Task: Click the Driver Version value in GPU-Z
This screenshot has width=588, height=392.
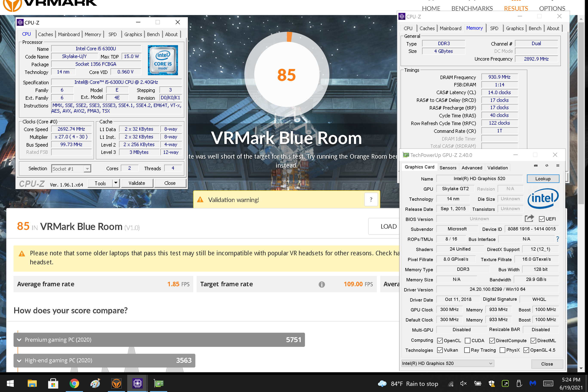Action: [498, 289]
